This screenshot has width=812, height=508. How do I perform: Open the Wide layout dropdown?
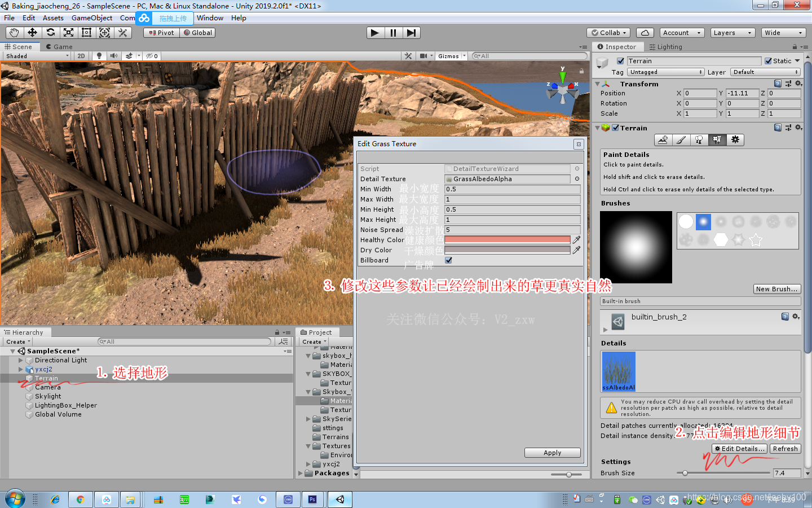[783, 33]
